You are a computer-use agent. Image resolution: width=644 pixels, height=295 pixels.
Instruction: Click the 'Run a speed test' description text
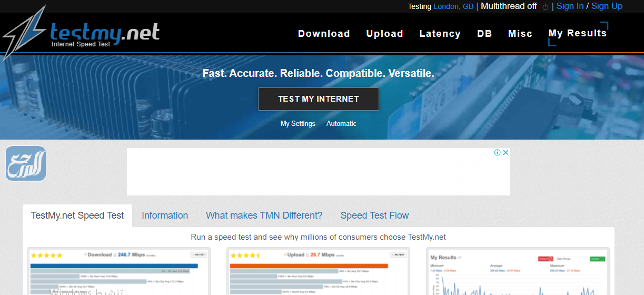[x=318, y=237]
